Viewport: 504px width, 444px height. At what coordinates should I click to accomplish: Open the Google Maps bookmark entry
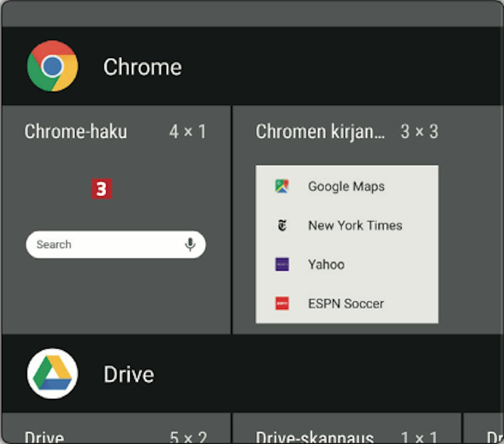pos(347,186)
